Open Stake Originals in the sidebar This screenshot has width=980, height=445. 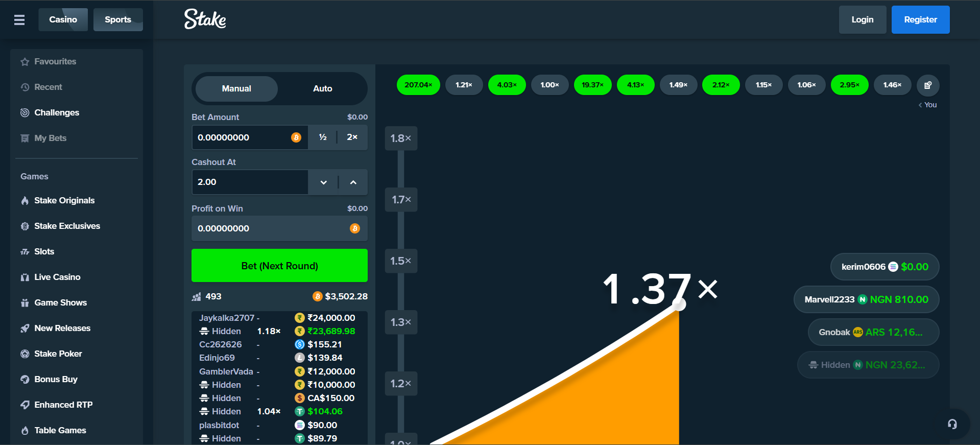[77, 200]
